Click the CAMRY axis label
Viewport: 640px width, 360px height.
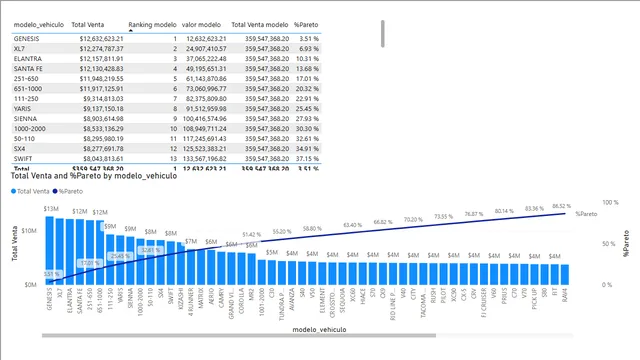[221, 298]
